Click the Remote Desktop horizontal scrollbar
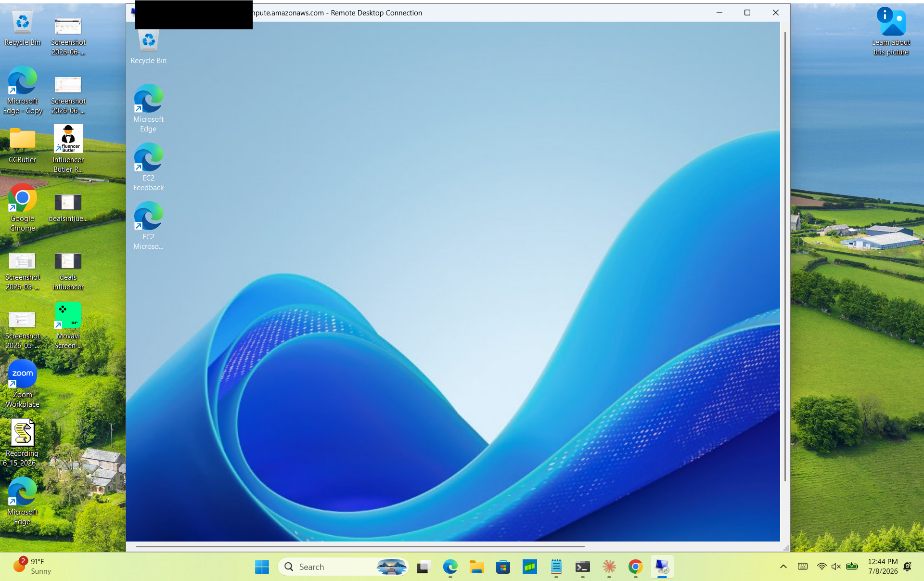Image resolution: width=924 pixels, height=581 pixels. coord(360,546)
